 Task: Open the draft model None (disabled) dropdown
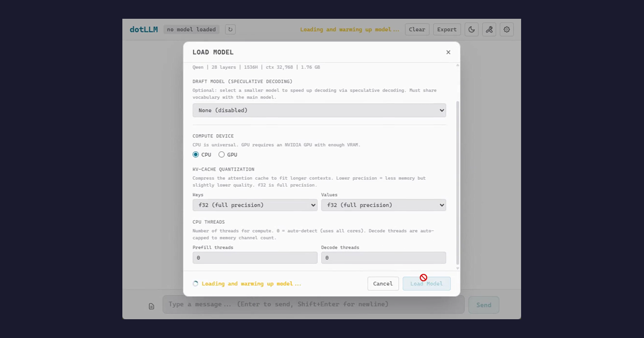[x=319, y=110]
